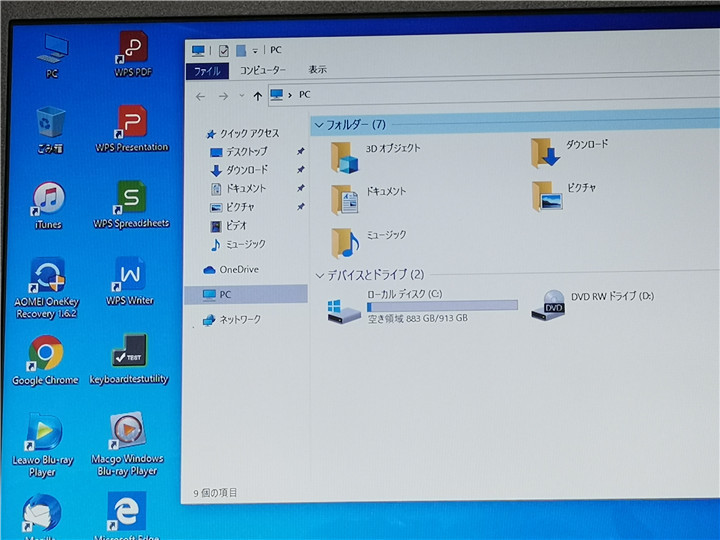Select the Leawo Blu-ray Player shortcut
Image resolution: width=720 pixels, height=540 pixels.
click(43, 445)
